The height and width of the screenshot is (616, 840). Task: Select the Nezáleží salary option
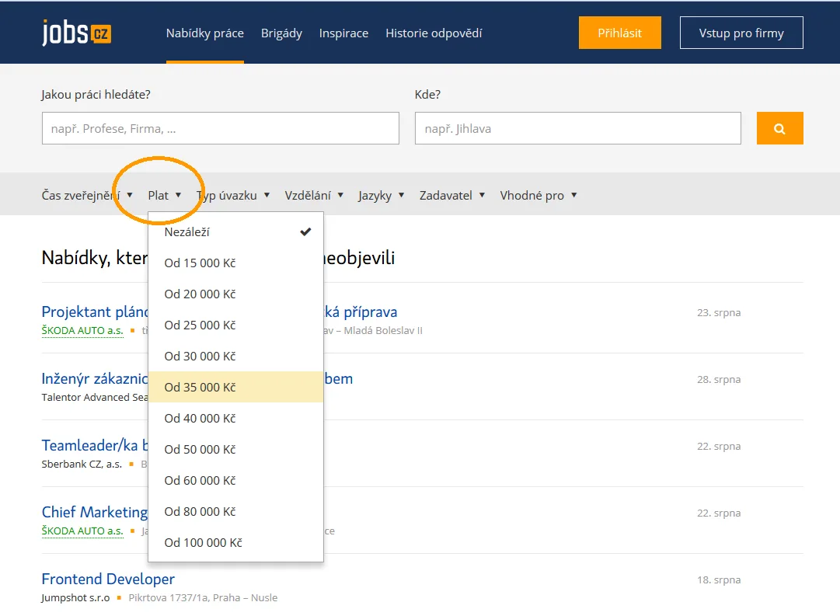(x=235, y=232)
